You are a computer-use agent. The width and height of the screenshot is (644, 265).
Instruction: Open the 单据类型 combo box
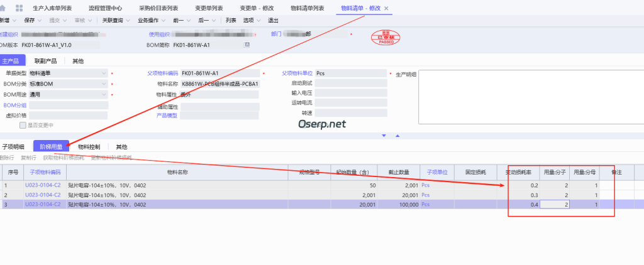click(x=68, y=73)
